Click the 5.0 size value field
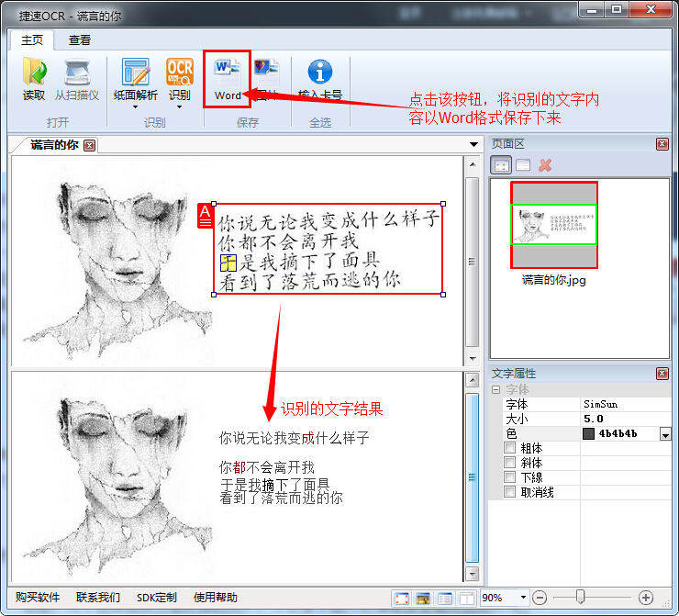The height and width of the screenshot is (616, 679). point(626,419)
